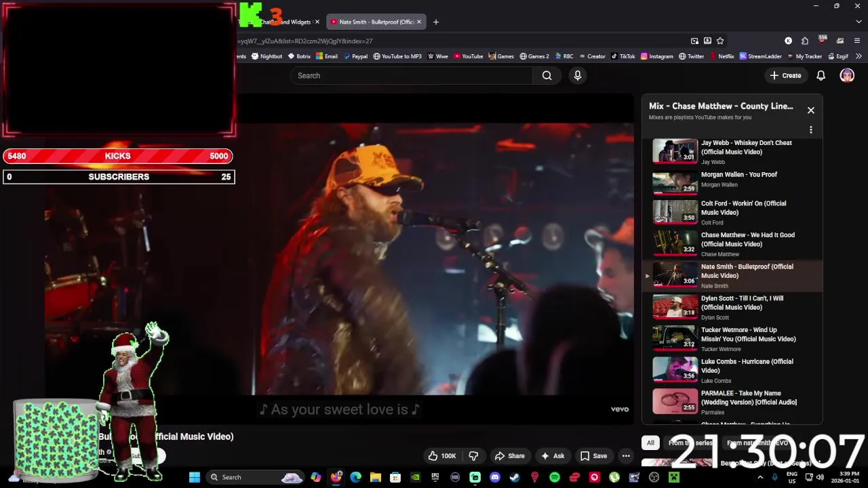Select the All filter chip
This screenshot has width=868, height=488.
pyautogui.click(x=650, y=443)
